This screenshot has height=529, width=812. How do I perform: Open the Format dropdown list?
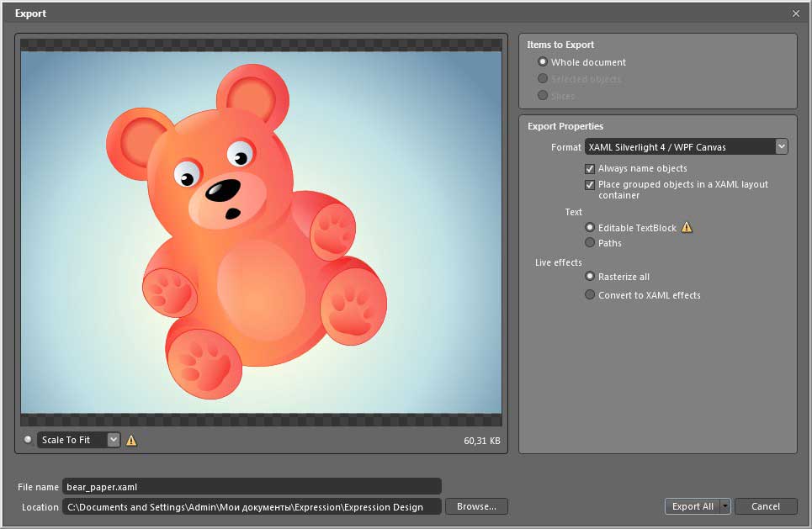782,147
